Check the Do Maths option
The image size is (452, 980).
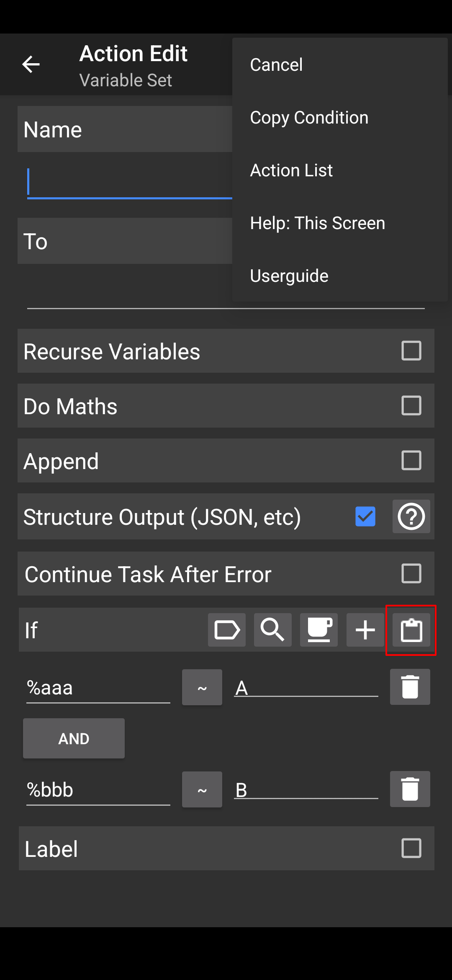(411, 406)
